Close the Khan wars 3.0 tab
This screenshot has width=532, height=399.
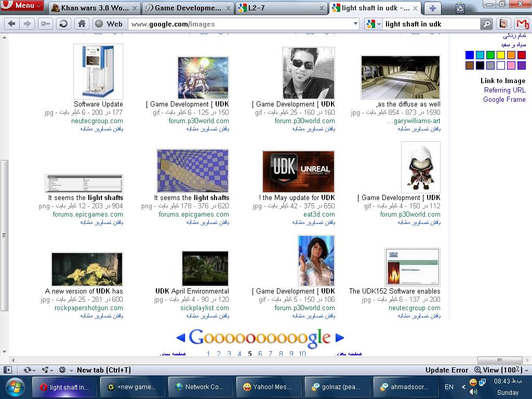pos(135,8)
